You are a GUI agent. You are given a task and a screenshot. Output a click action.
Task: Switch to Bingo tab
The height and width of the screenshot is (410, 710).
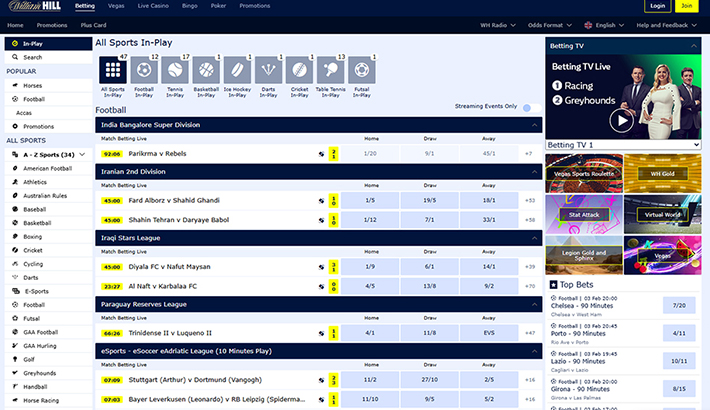[189, 6]
